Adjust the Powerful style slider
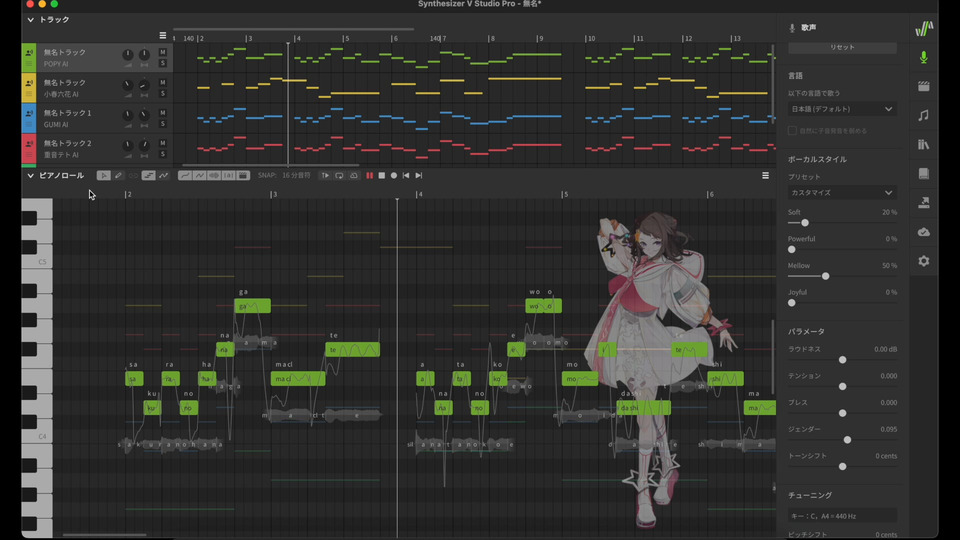Viewport: 960px width, 540px height. pyautogui.click(x=792, y=250)
